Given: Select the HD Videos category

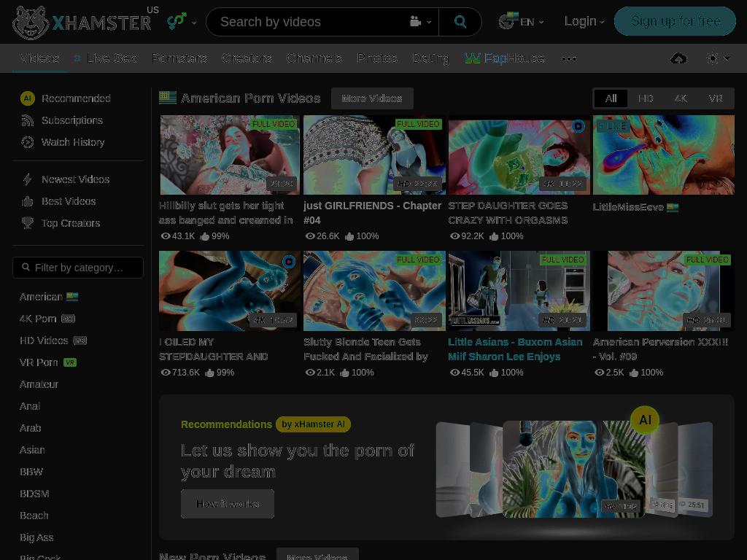Looking at the screenshot, I should click(53, 341).
